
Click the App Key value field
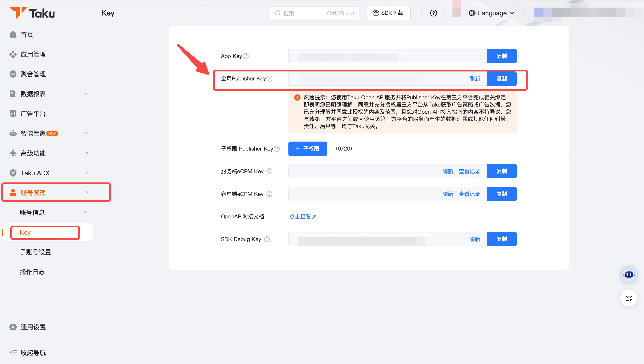pos(387,56)
